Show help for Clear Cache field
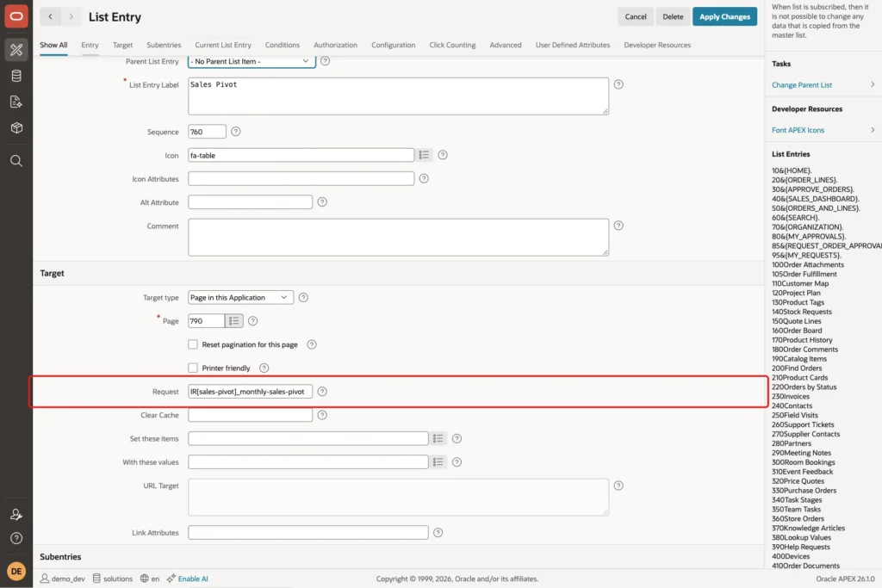Viewport: 882px width, 588px height. (322, 415)
